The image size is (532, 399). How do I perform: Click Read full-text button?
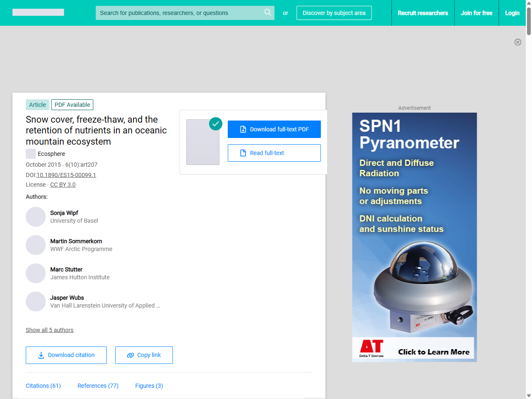274,153
